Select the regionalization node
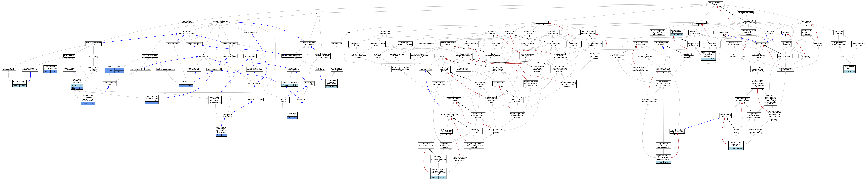Viewport: 868px width, 180px height. (69, 56)
